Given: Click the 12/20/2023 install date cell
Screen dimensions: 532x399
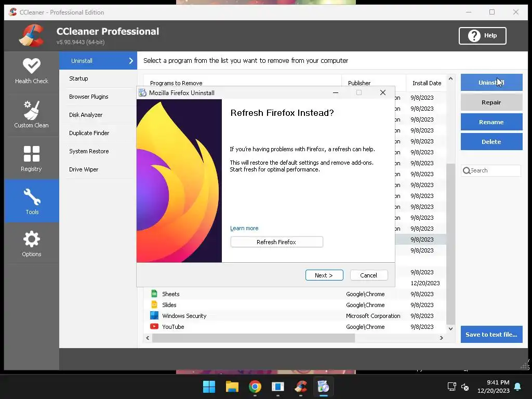Looking at the screenshot, I should 425,283.
